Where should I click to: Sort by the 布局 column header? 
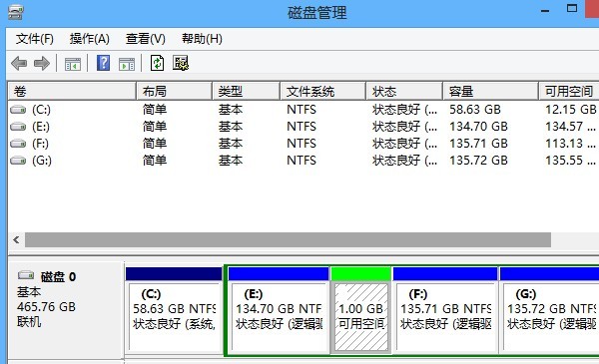pyautogui.click(x=174, y=91)
